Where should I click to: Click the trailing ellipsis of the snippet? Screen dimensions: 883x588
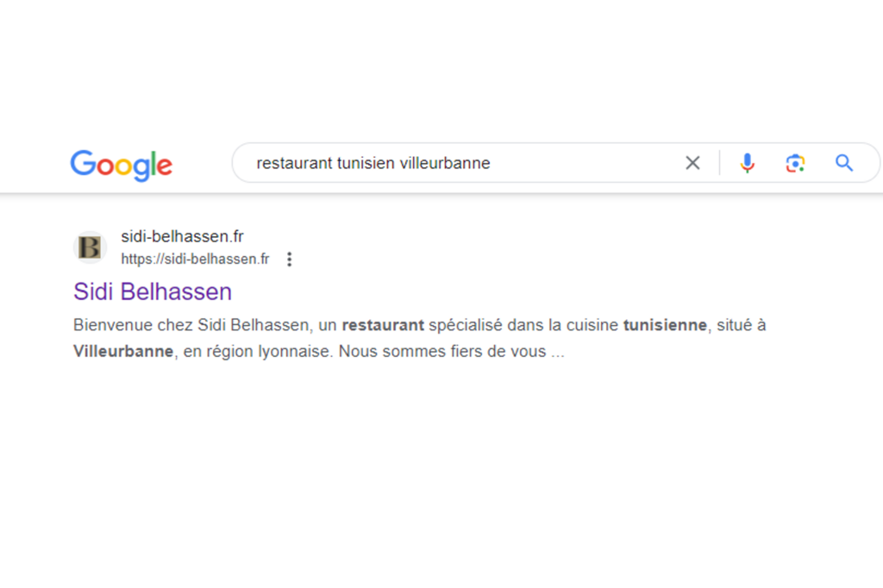tap(557, 353)
